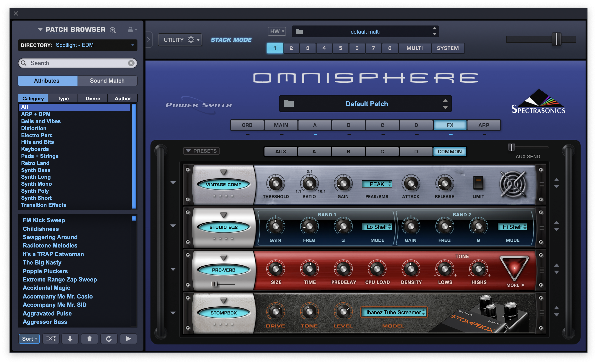Collapse Patch Browser header triangle
The image size is (597, 364).
[x=40, y=30]
